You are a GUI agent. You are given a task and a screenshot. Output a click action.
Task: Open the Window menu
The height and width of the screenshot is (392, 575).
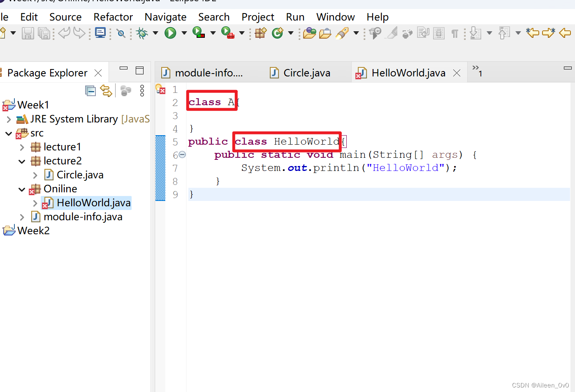[336, 17]
